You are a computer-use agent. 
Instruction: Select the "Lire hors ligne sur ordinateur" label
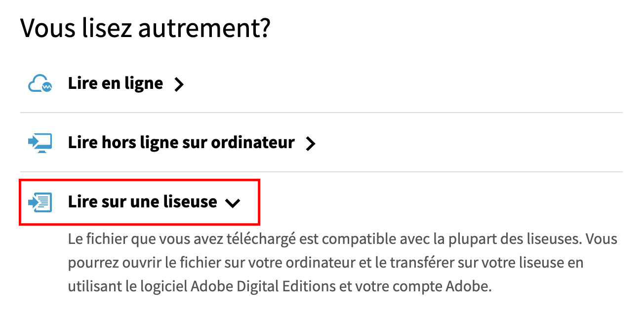[181, 143]
